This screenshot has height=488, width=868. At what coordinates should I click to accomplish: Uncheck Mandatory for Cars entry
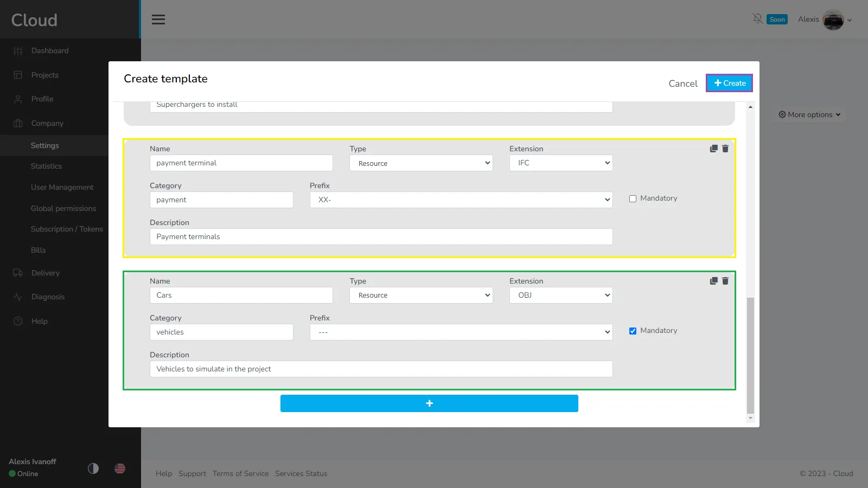(633, 331)
